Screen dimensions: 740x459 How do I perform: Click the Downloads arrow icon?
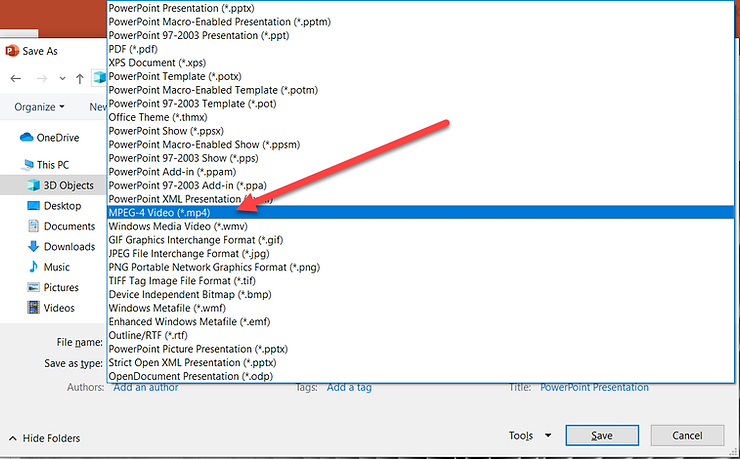tap(33, 246)
